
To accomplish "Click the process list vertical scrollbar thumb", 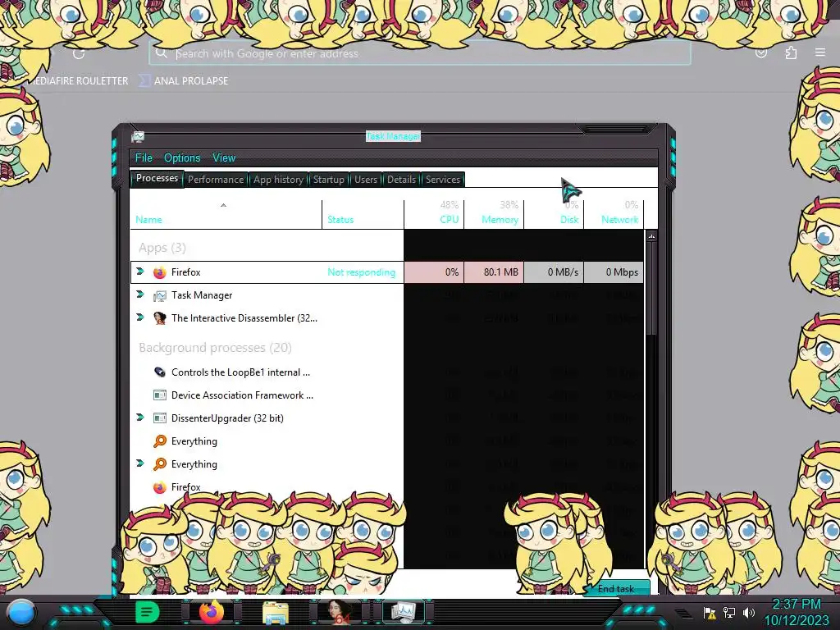I will (x=651, y=290).
